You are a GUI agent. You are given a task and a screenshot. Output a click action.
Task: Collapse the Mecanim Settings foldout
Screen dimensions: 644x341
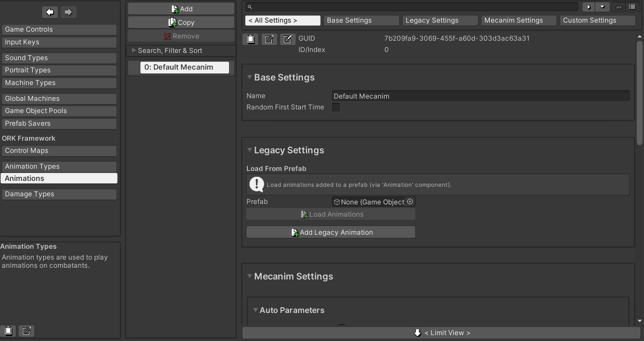[x=249, y=276]
